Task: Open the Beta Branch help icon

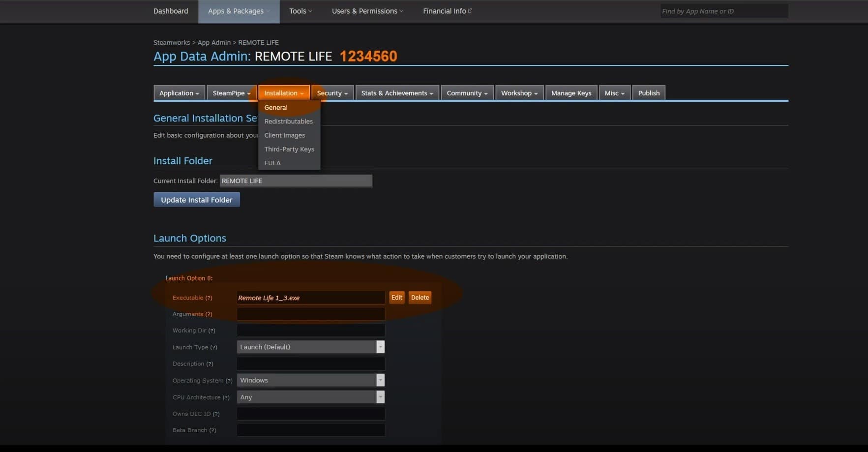Action: coord(213,430)
